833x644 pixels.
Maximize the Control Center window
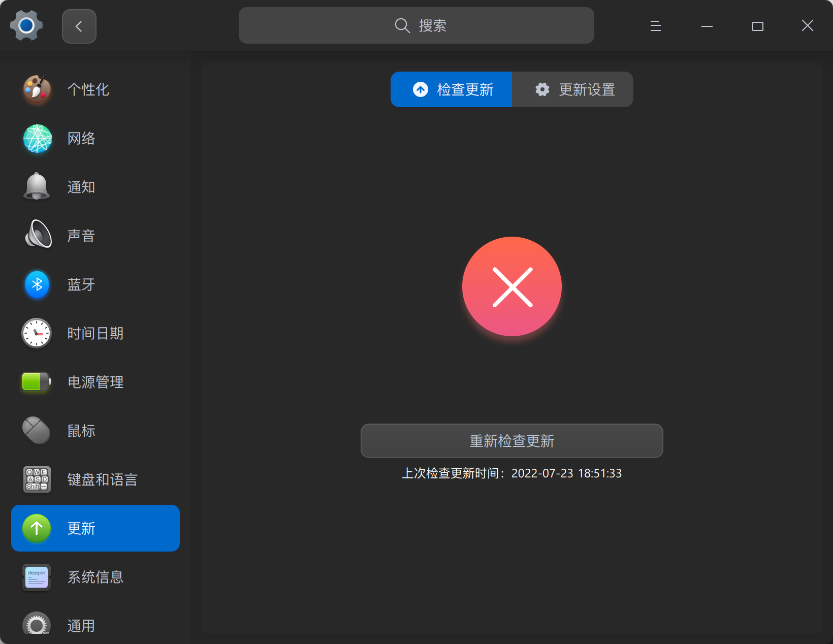pyautogui.click(x=758, y=26)
